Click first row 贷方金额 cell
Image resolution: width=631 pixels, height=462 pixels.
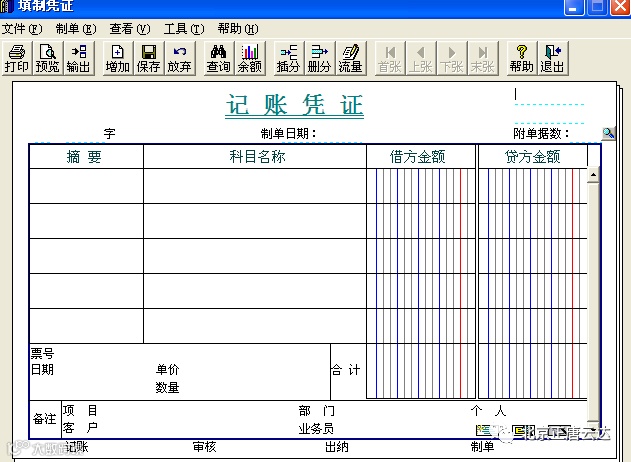pos(533,186)
